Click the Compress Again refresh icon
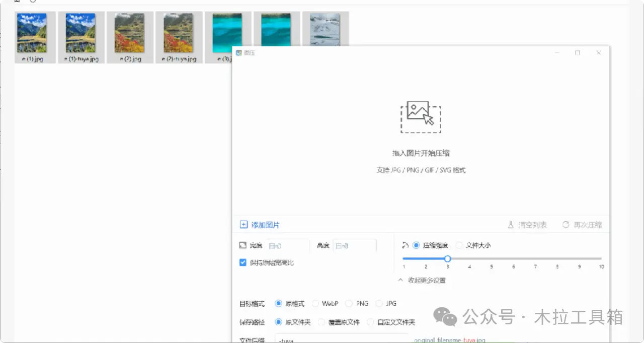 click(x=566, y=225)
